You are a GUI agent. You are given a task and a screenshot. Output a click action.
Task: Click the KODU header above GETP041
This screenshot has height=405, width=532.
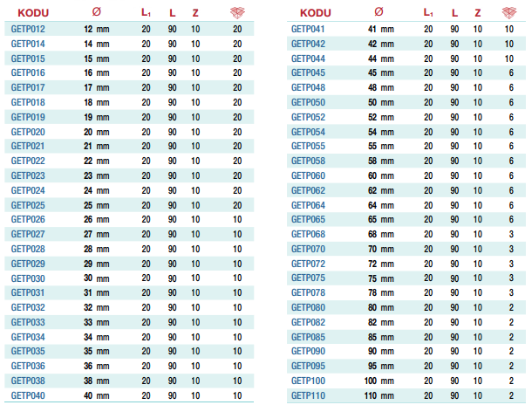[315, 12]
